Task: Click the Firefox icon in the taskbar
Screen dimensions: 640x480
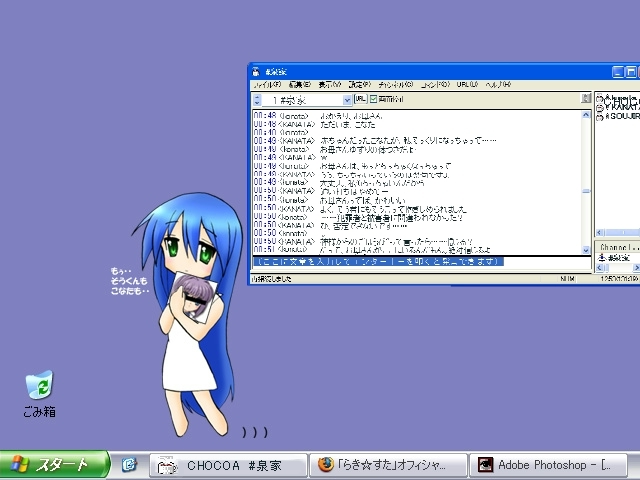Action: tap(326, 464)
